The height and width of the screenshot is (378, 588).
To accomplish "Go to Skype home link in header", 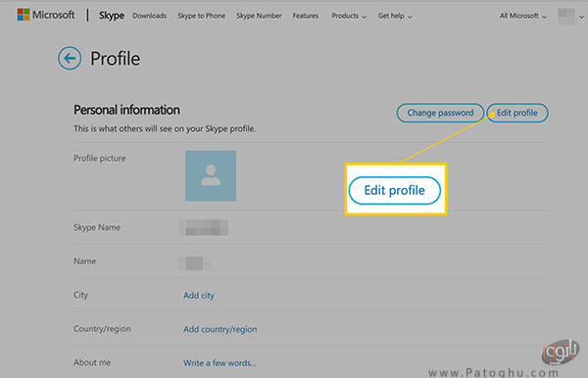I will tap(112, 16).
